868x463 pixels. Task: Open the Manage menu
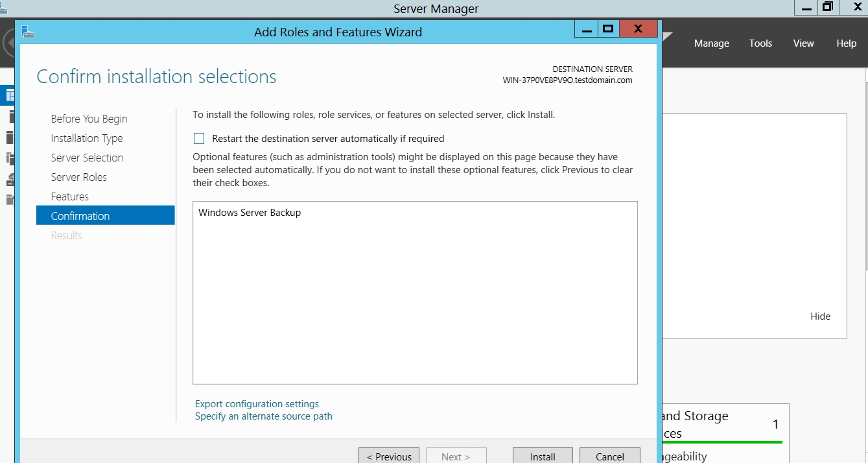click(711, 43)
